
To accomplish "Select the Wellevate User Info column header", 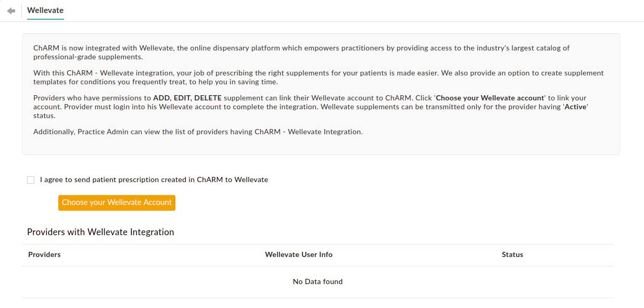I will (298, 254).
